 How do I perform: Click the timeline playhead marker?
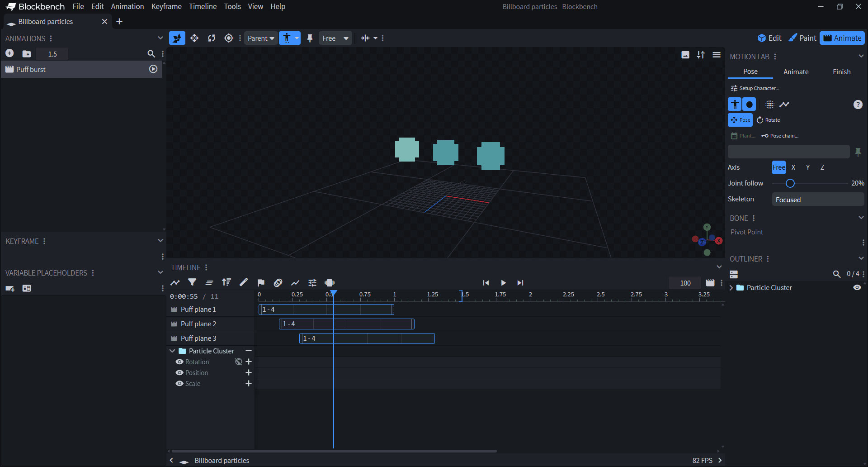tap(333, 293)
